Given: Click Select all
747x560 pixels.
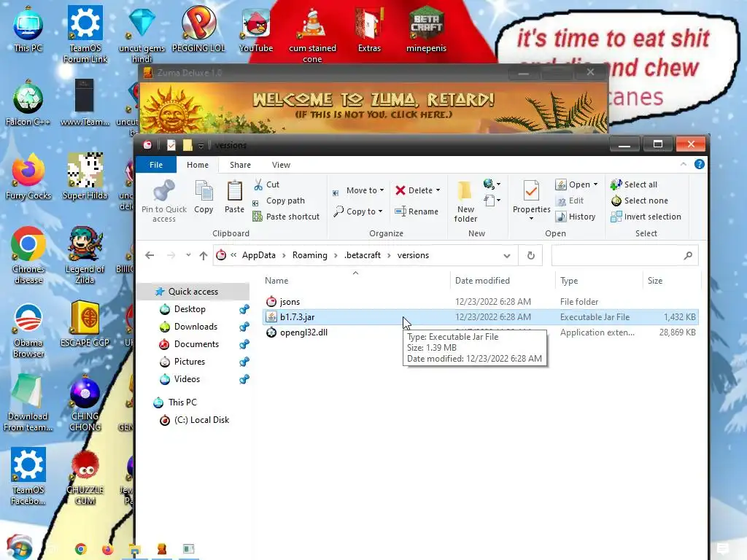Looking at the screenshot, I should (x=634, y=184).
